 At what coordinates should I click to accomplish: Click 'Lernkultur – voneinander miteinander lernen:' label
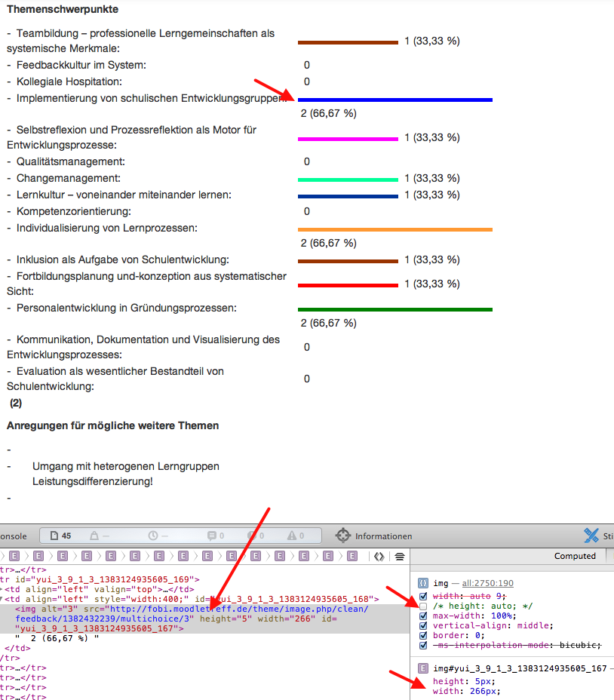pyautogui.click(x=124, y=195)
